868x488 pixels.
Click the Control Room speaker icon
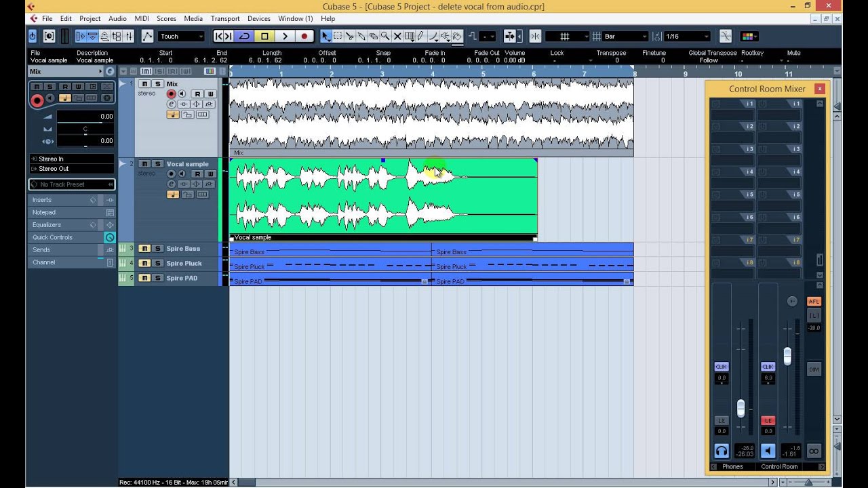pos(768,451)
